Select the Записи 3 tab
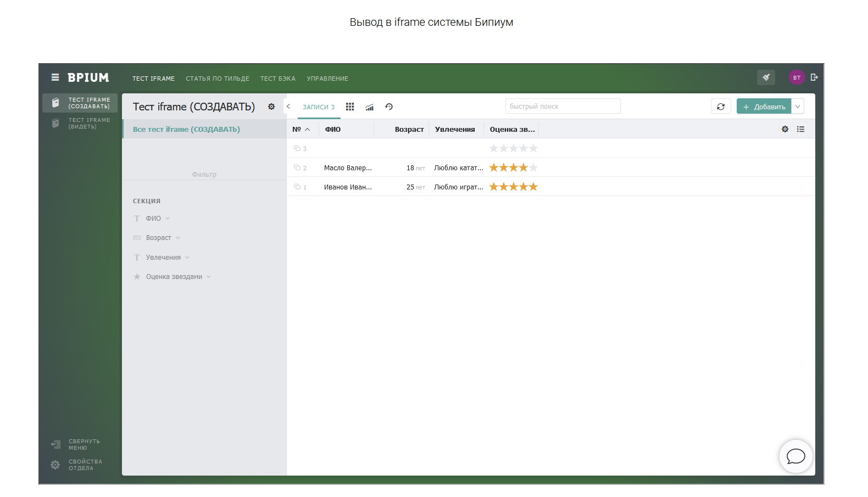Screen dimensions: 868x497 pos(319,107)
